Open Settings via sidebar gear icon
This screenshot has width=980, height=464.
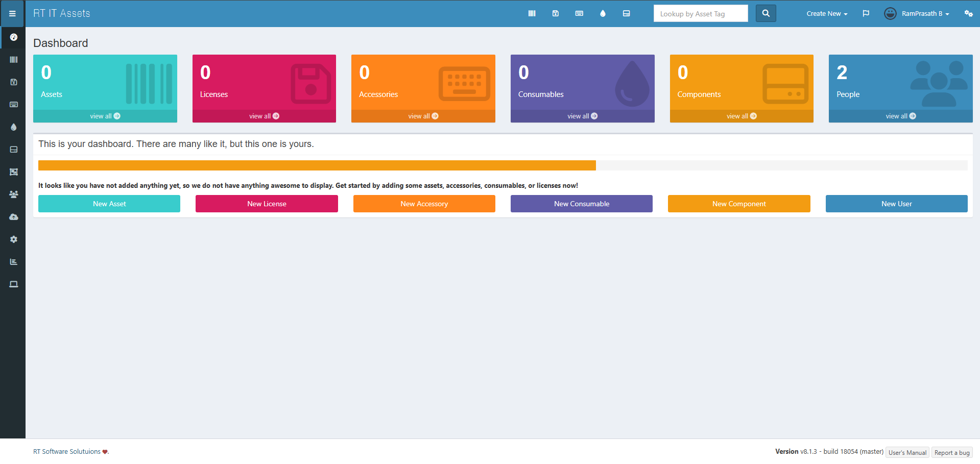click(x=14, y=239)
